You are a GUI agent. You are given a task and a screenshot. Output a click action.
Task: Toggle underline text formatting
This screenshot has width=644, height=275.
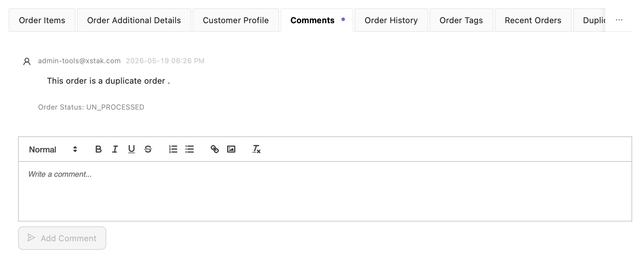tap(131, 149)
